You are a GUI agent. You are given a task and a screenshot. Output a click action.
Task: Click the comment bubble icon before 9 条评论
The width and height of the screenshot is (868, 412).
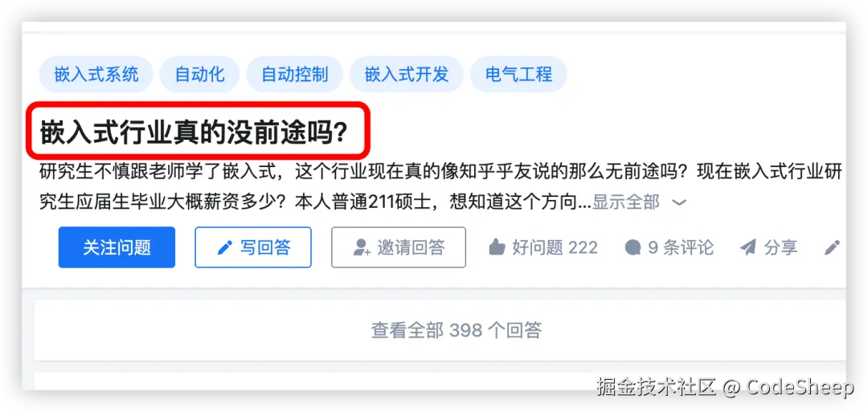tap(633, 247)
